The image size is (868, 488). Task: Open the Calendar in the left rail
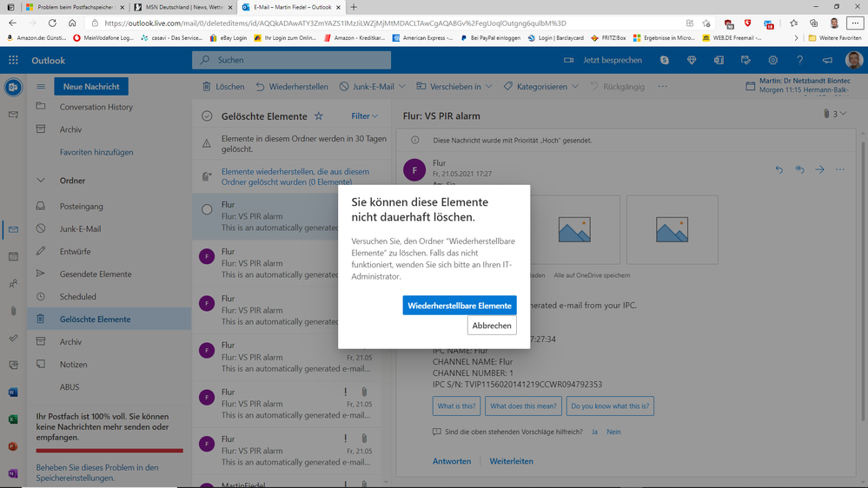pos(13,256)
